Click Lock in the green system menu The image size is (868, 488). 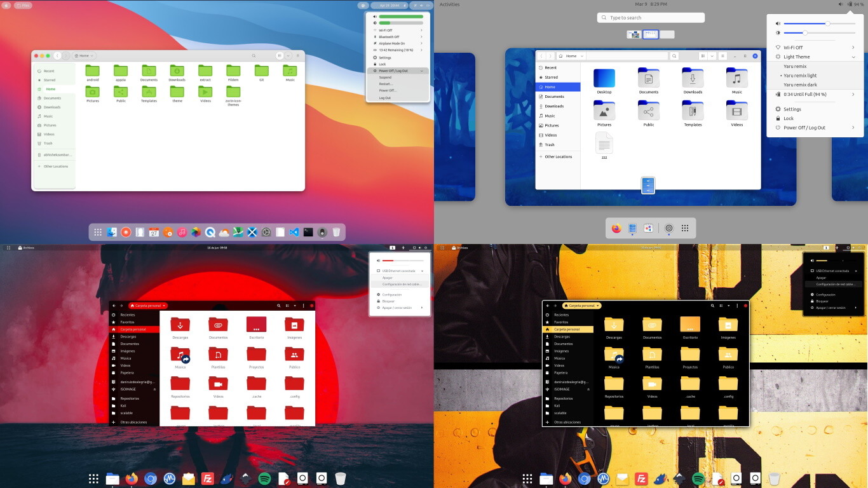tap(398, 64)
